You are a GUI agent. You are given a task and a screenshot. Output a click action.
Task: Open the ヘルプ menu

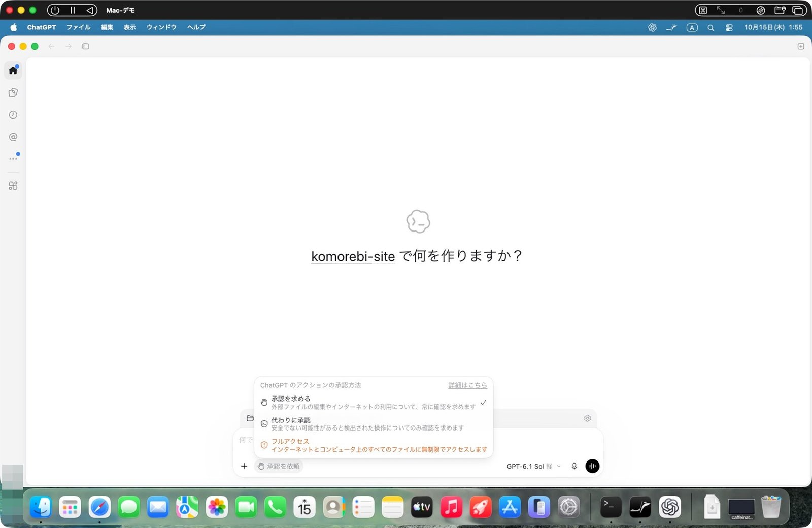(x=196, y=27)
